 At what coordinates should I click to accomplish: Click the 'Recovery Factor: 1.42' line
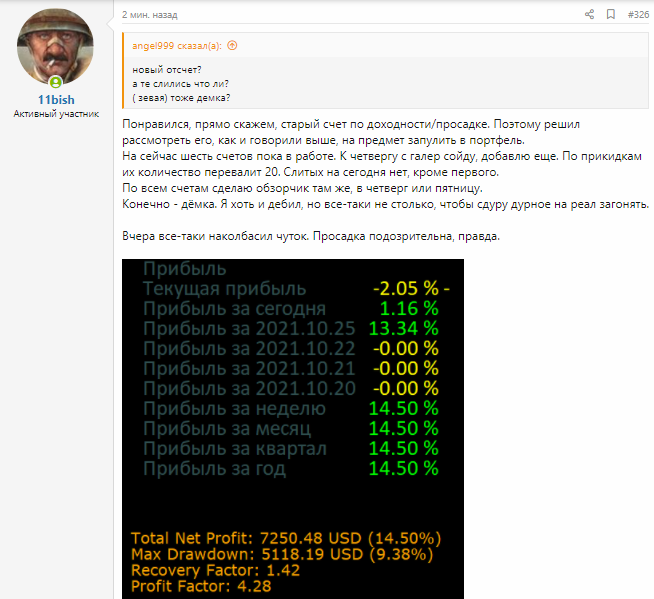tap(216, 570)
